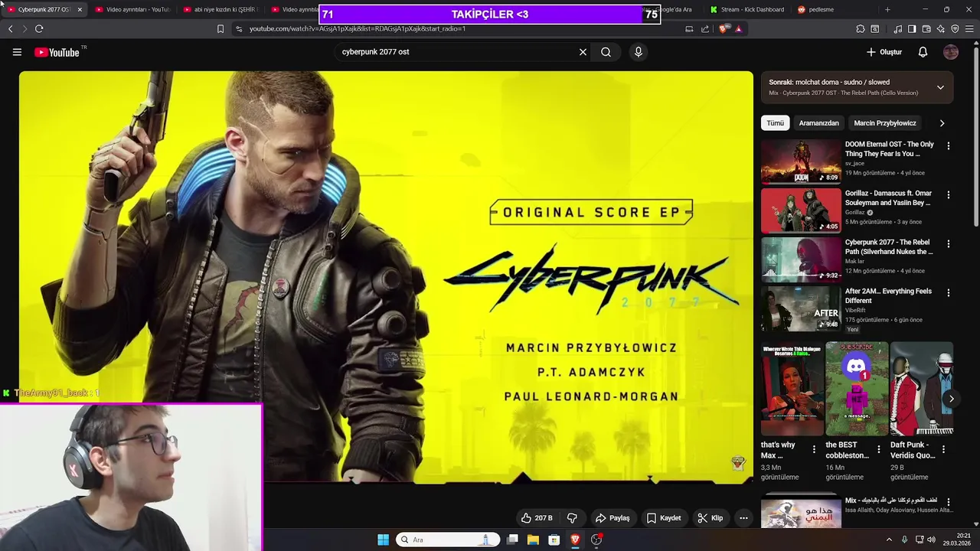Switch to the abi niye kızdın ki tab
This screenshot has height=551, width=980.
[x=220, y=9]
